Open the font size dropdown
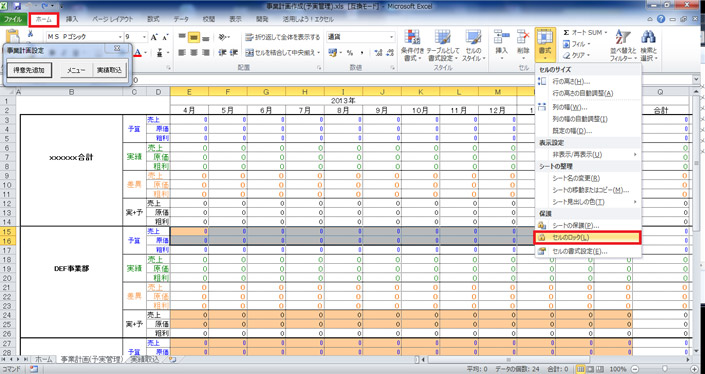Image resolution: width=705 pixels, height=374 pixels. 144,37
